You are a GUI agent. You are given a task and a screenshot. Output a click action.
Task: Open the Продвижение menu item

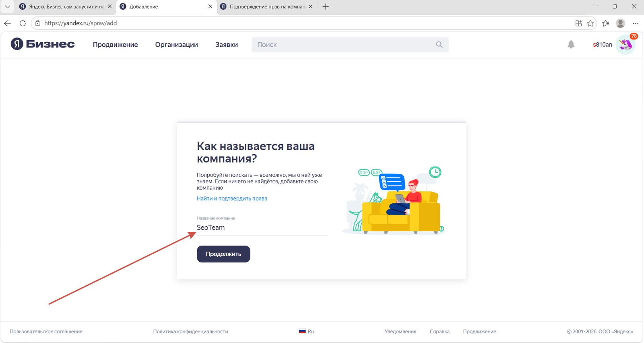coord(116,45)
